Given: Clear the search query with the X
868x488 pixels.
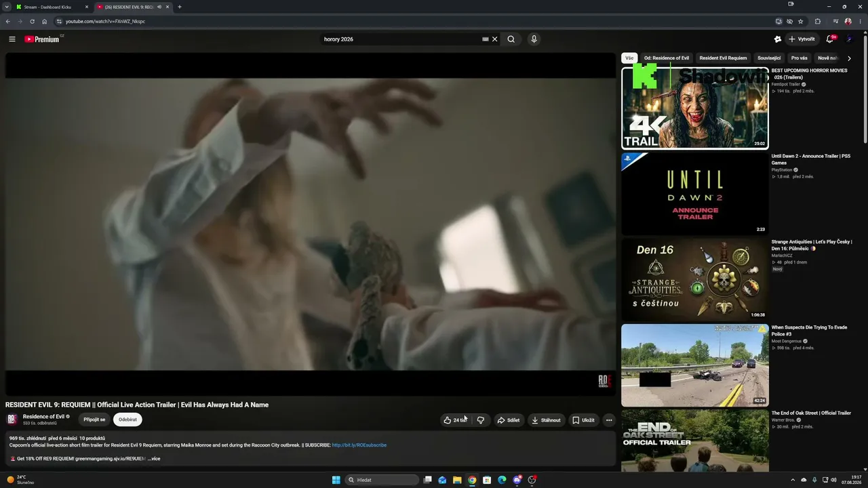Looking at the screenshot, I should click(x=495, y=39).
